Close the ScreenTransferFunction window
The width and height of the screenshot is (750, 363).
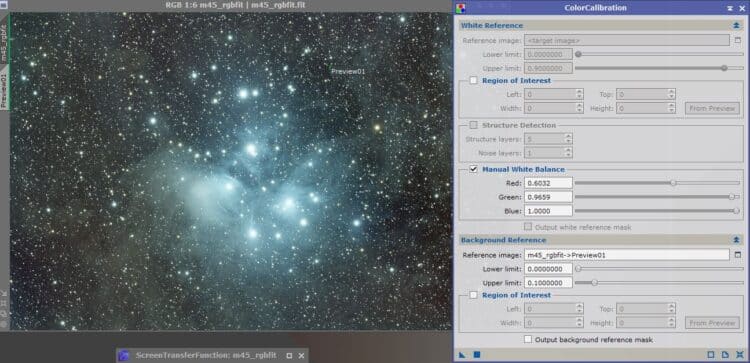tap(301, 355)
